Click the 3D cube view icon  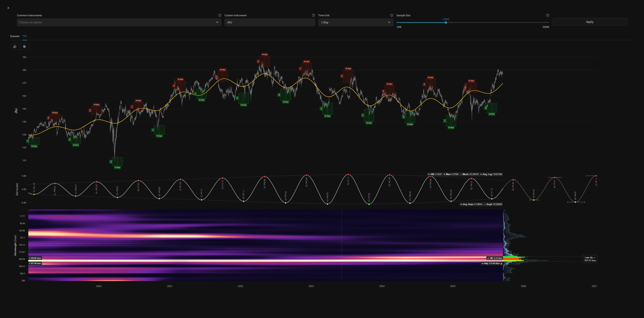click(24, 46)
